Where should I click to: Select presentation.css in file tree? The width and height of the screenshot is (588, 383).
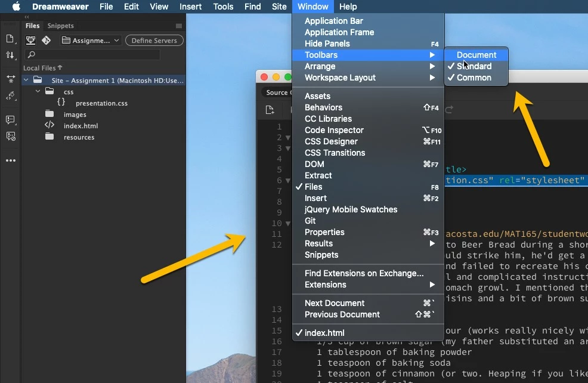point(101,103)
